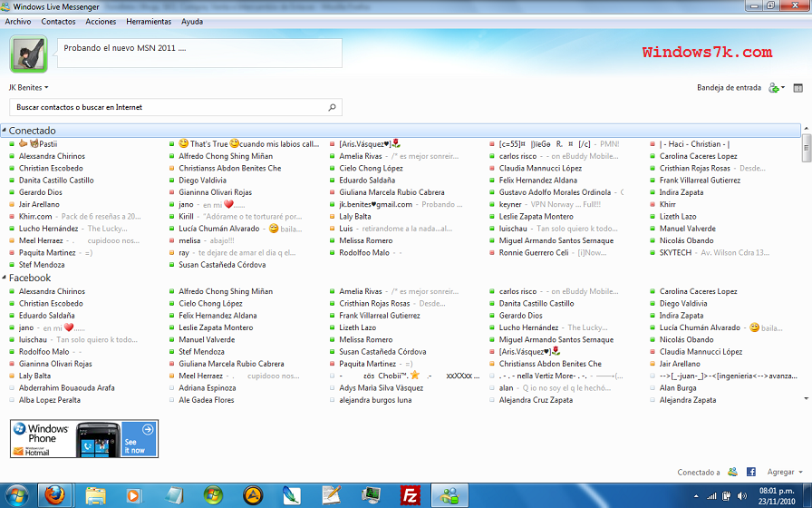Open the Ayuda menu
812x508 pixels.
pos(192,22)
